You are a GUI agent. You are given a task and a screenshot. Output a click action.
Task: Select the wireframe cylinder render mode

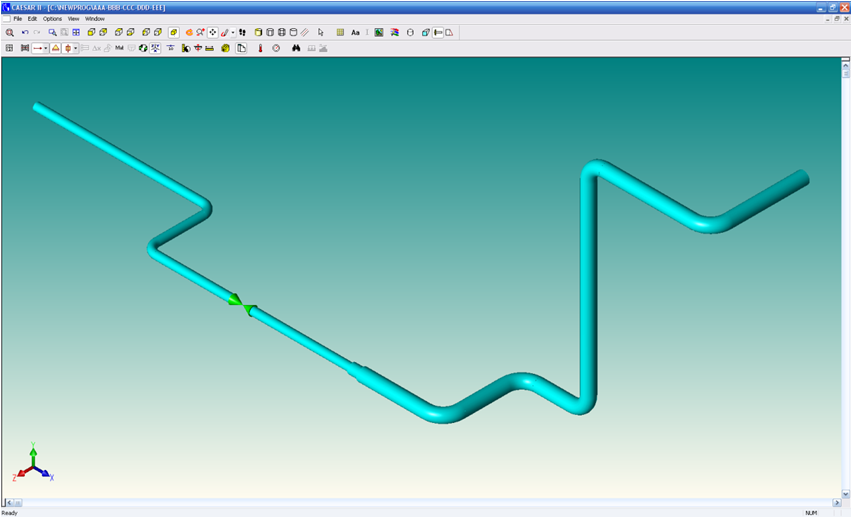(281, 33)
